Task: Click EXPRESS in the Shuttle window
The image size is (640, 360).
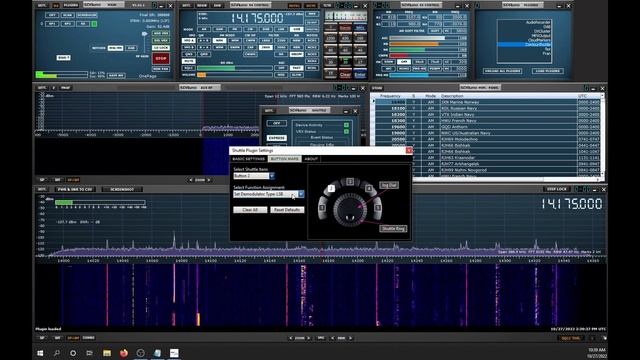Action: coord(277,138)
